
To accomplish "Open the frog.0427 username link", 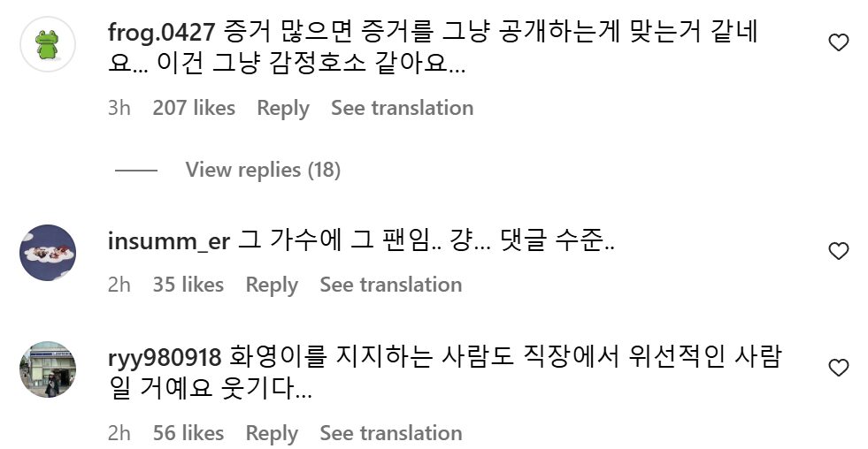I will pyautogui.click(x=161, y=34).
